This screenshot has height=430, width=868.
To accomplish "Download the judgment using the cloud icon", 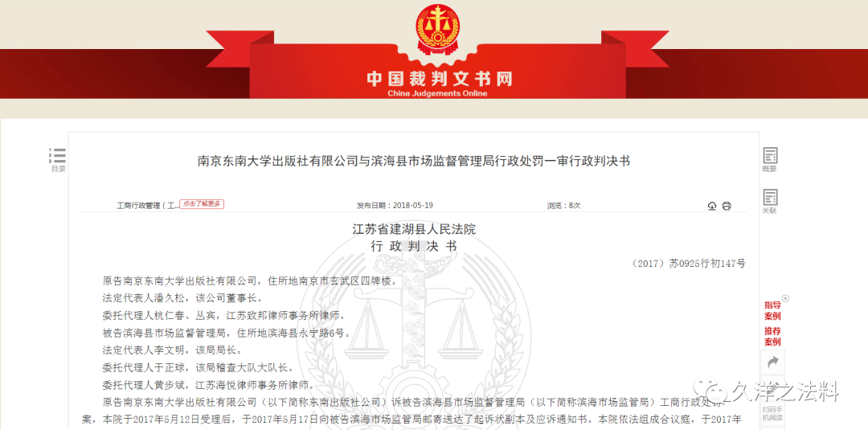I will click(x=712, y=206).
